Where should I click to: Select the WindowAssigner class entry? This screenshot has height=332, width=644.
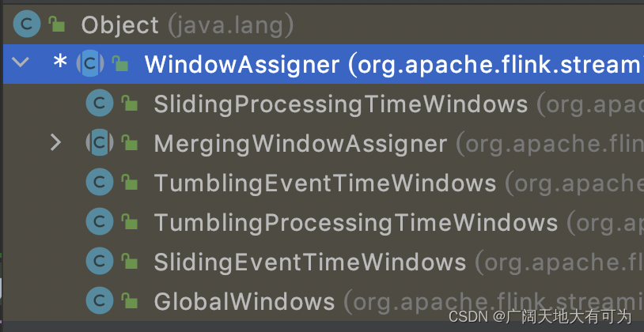click(244, 64)
